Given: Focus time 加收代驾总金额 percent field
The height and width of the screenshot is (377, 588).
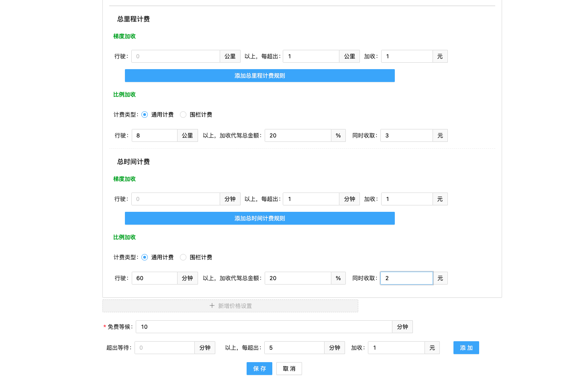Looking at the screenshot, I should [298, 278].
